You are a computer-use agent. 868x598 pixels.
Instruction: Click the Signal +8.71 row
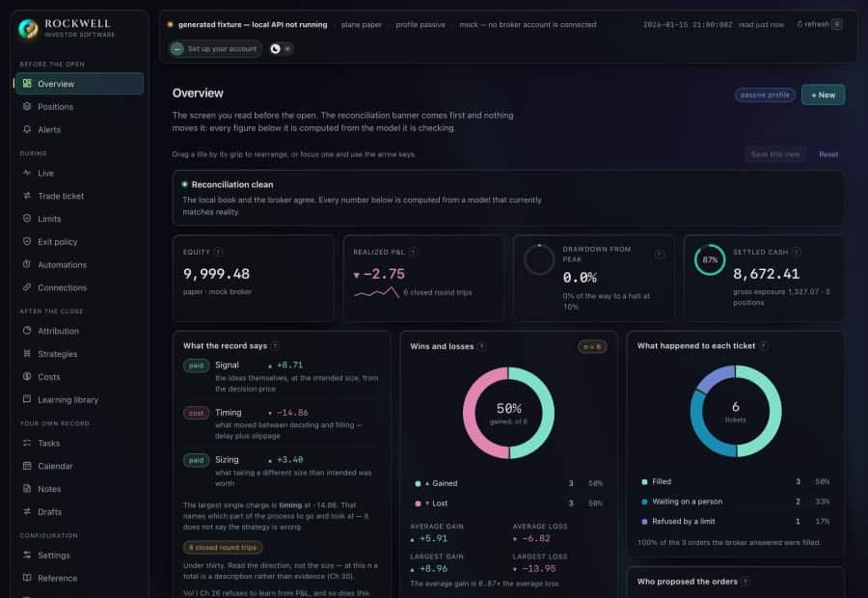point(282,376)
